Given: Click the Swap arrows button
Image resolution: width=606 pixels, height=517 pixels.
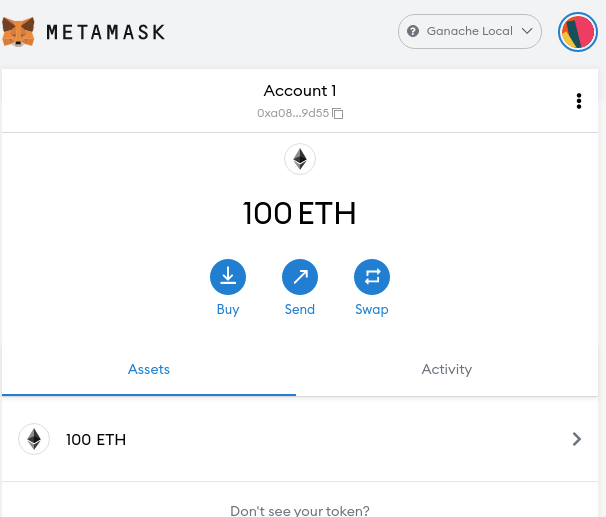Looking at the screenshot, I should (372, 277).
